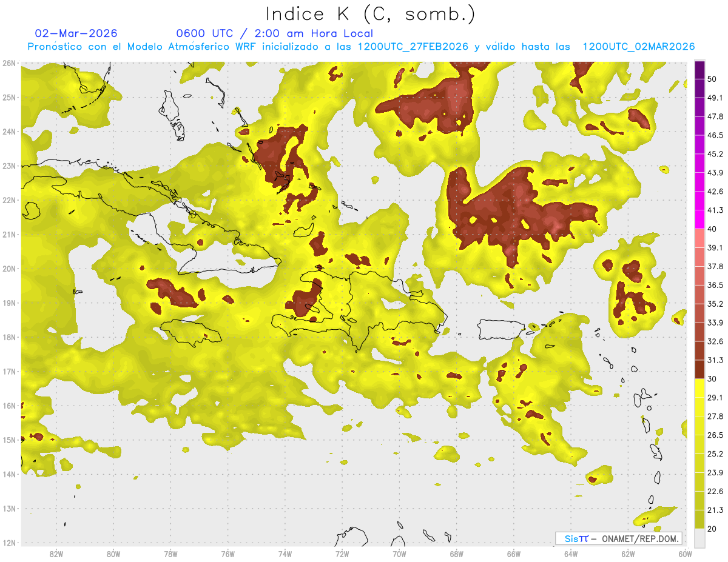Click the "66W" longitude label

coord(514,554)
